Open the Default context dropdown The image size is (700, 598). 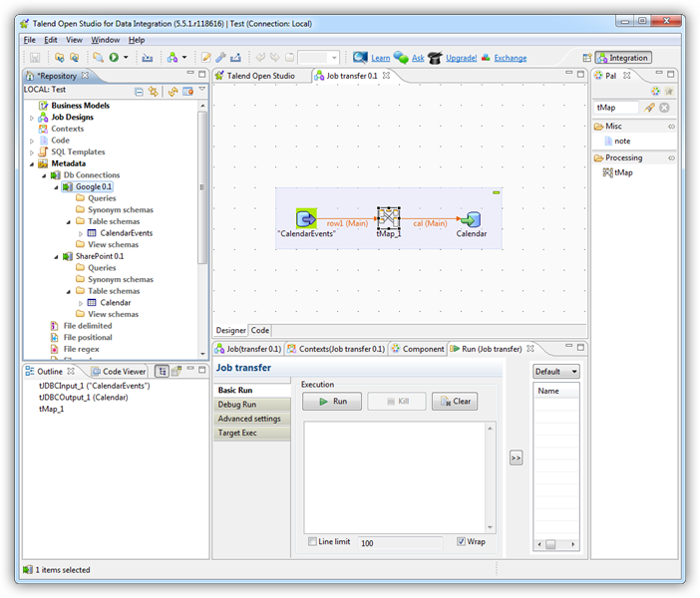[x=556, y=372]
